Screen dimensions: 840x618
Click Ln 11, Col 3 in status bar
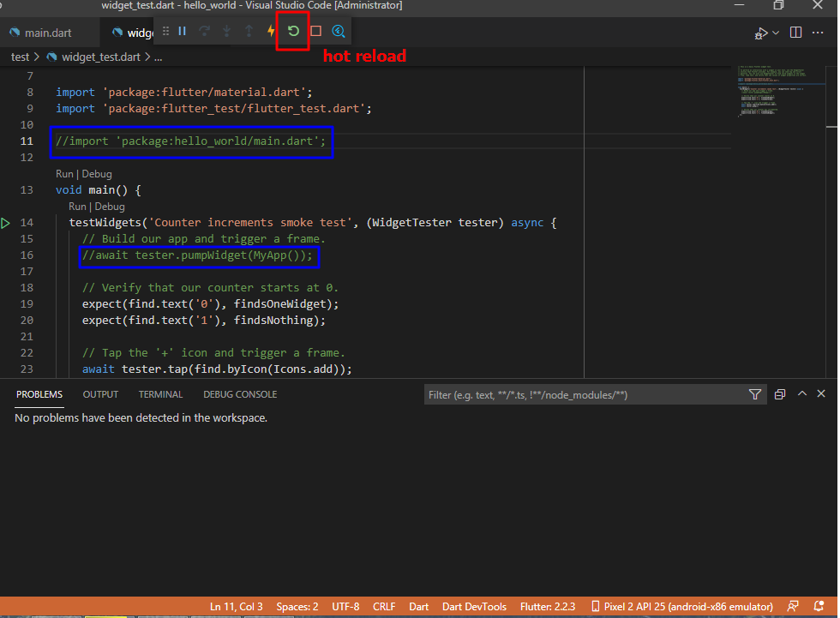click(x=237, y=607)
